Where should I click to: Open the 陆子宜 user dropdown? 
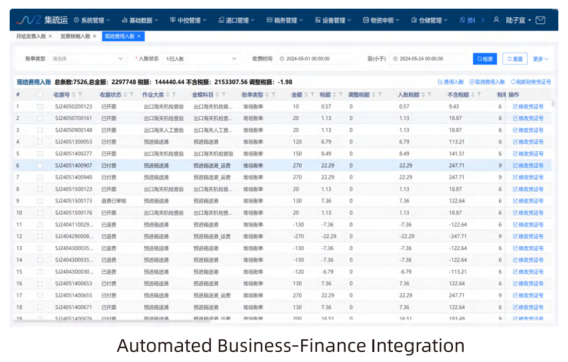[518, 20]
